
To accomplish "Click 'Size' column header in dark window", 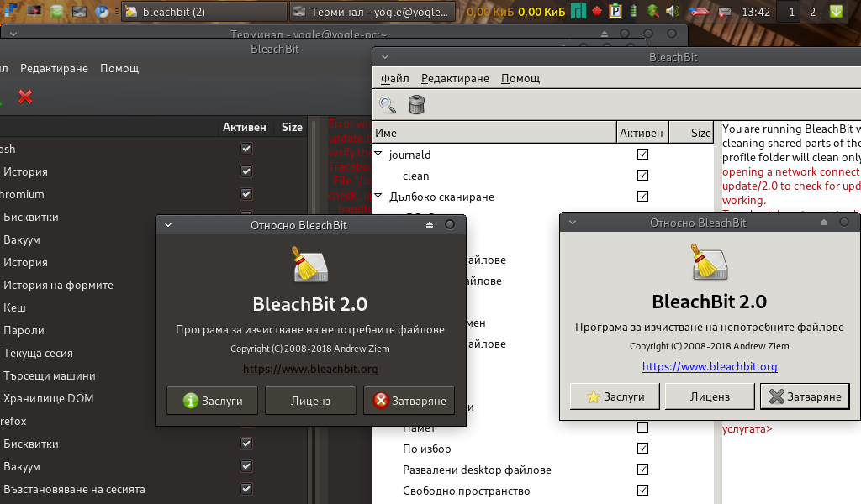I will coord(292,127).
